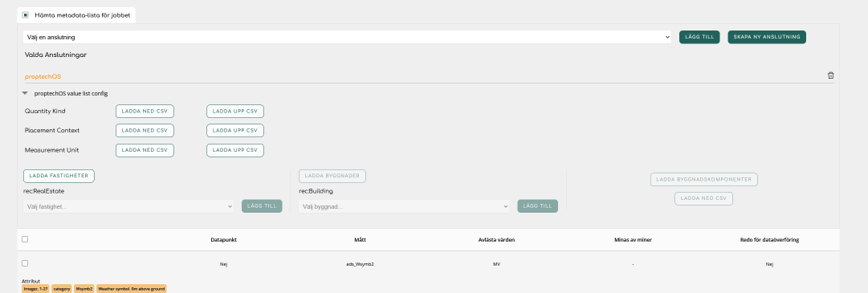The image size is (868, 293).
Task: Open the Välj en anslutning dropdown
Action: tap(347, 37)
